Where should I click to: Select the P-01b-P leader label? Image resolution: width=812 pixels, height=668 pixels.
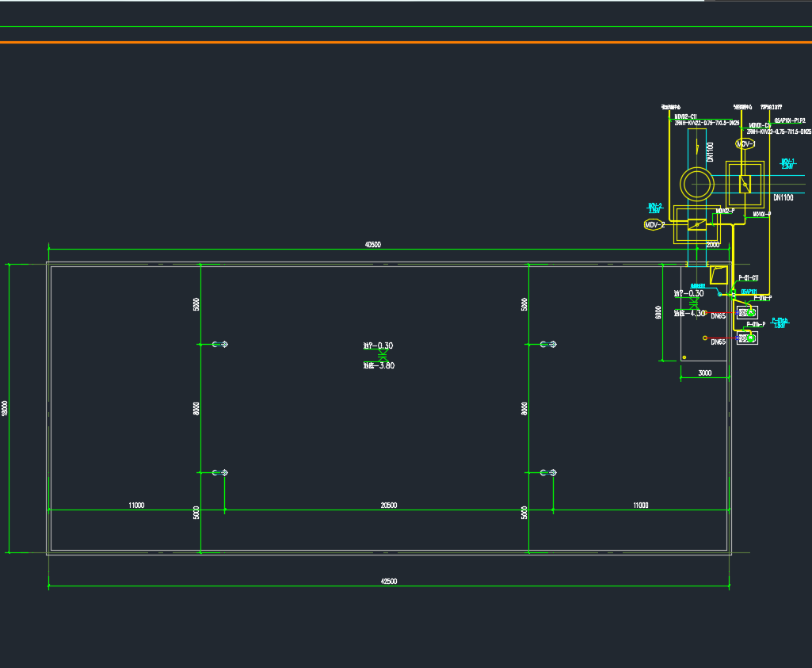[x=756, y=324]
